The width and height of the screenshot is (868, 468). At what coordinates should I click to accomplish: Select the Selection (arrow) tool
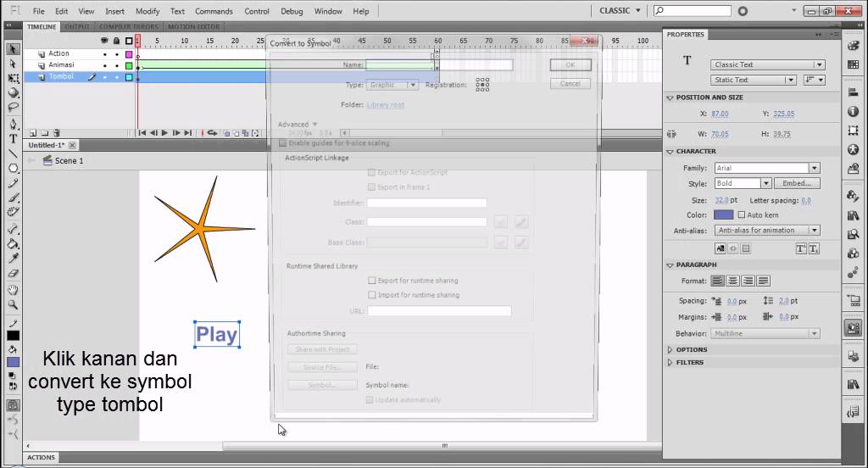click(x=13, y=49)
